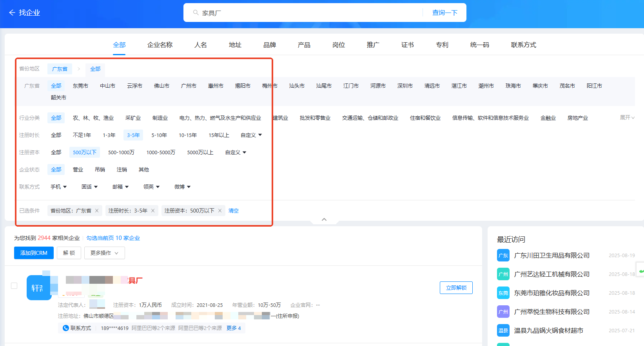
Task: Click the 立即解锁 button
Action: pyautogui.click(x=456, y=288)
